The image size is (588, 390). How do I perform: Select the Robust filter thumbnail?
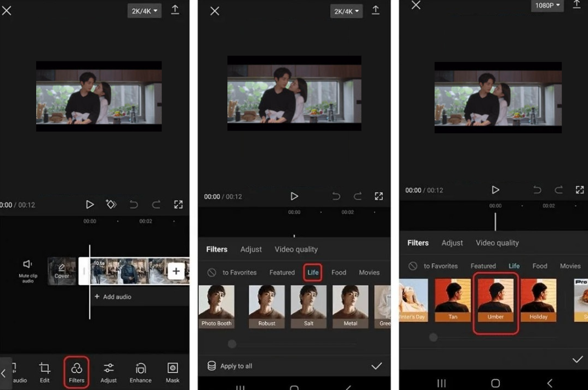pyautogui.click(x=267, y=307)
